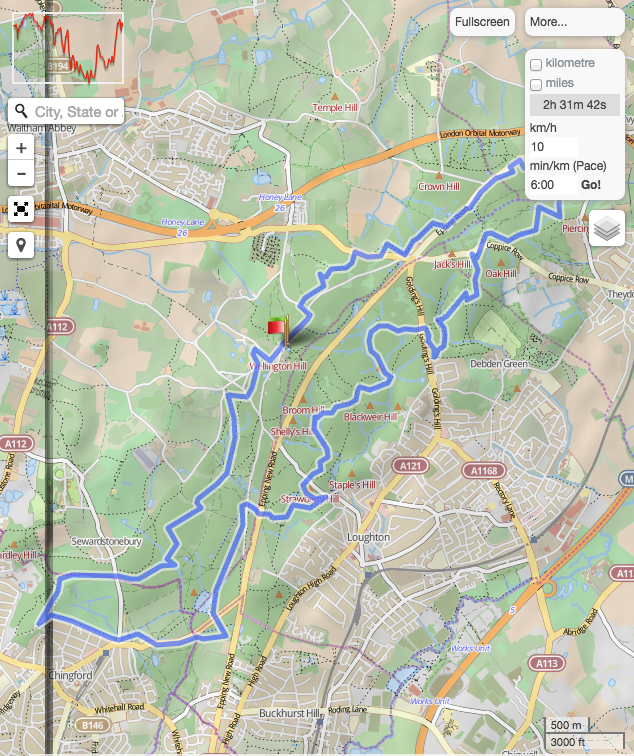This screenshot has height=756, width=634.
Task: Click the fit-to-bounds fullscreen icon
Action: pos(21,209)
